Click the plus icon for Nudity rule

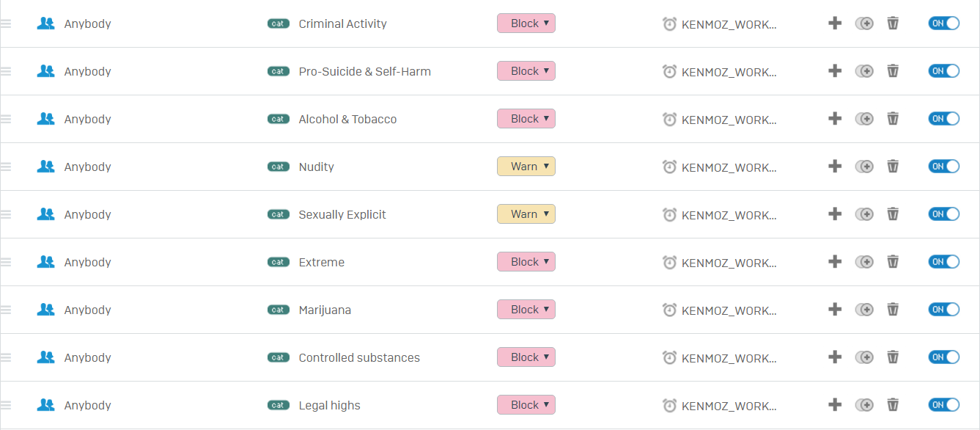[x=835, y=167]
